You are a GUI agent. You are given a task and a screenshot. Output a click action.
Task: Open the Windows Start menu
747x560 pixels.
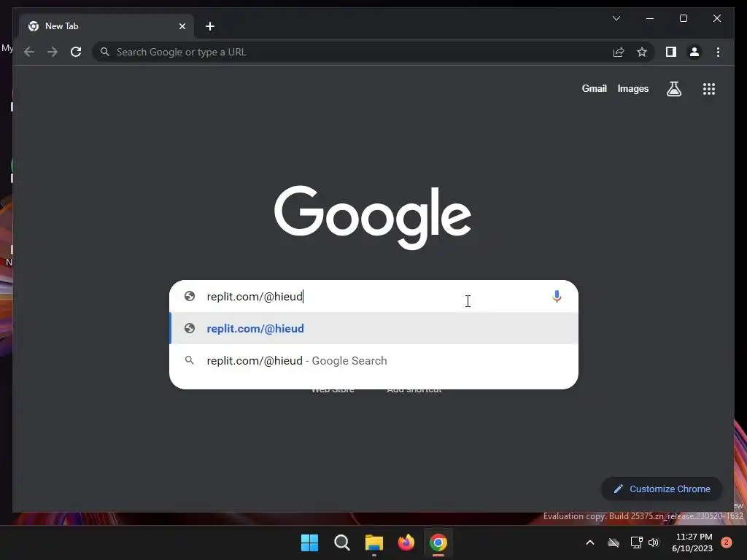pyautogui.click(x=309, y=542)
